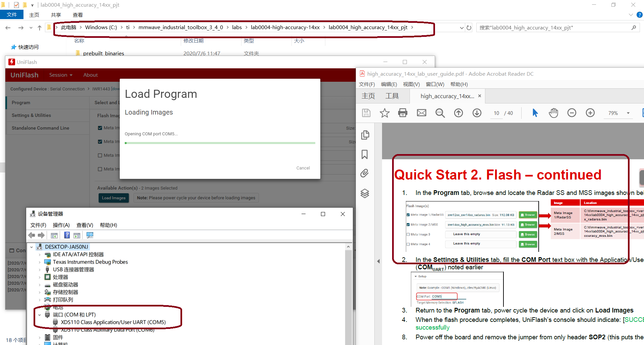Focus the Explorer search box
The height and width of the screenshot is (345, 644).
point(558,28)
